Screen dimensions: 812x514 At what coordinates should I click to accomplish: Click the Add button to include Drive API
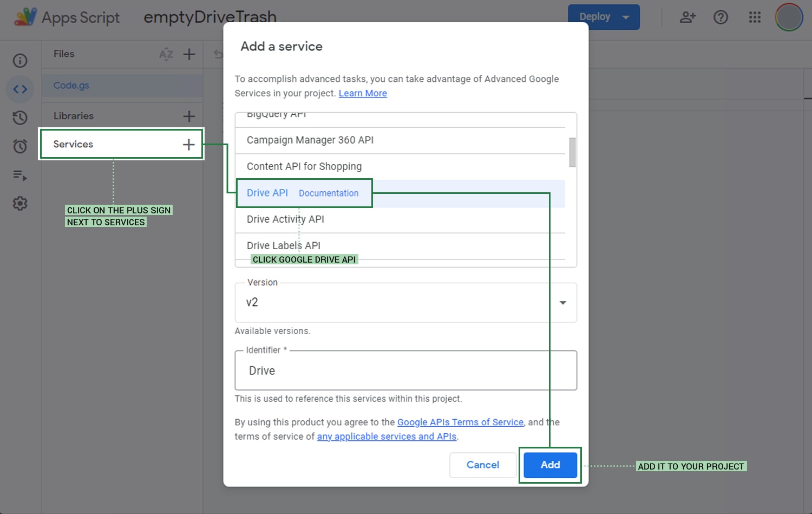pyautogui.click(x=549, y=465)
